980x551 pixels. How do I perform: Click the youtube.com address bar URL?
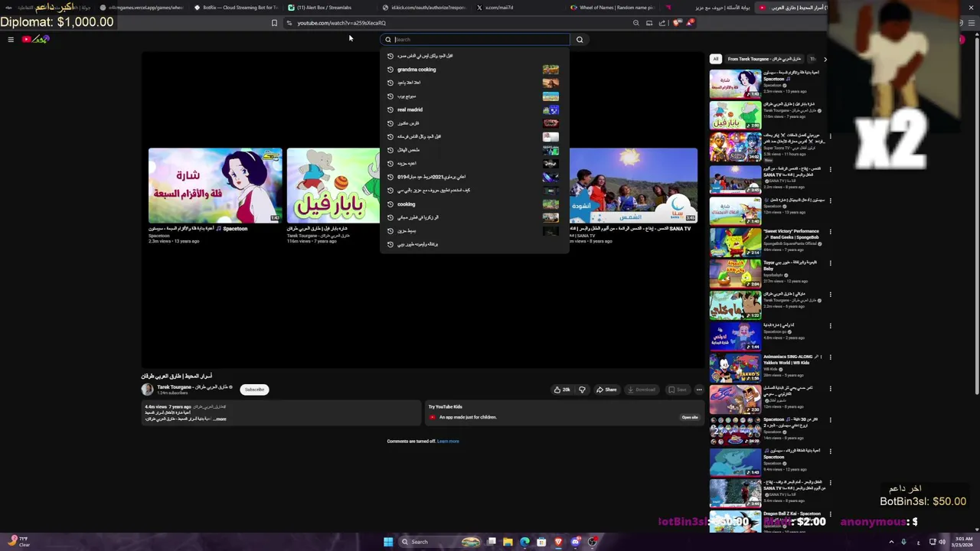(x=341, y=23)
